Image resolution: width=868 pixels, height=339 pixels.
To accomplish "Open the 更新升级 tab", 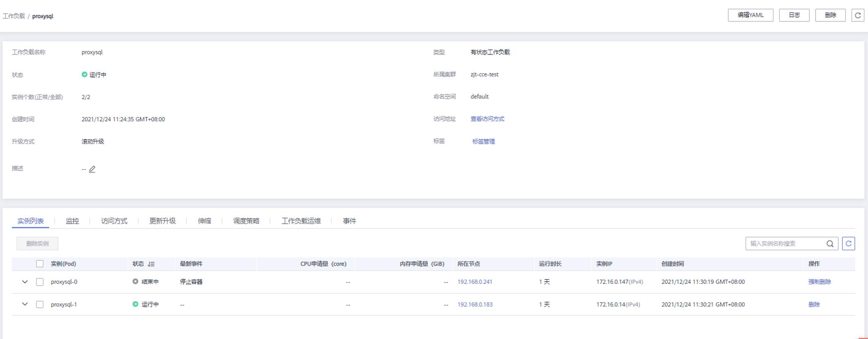I will pos(162,221).
